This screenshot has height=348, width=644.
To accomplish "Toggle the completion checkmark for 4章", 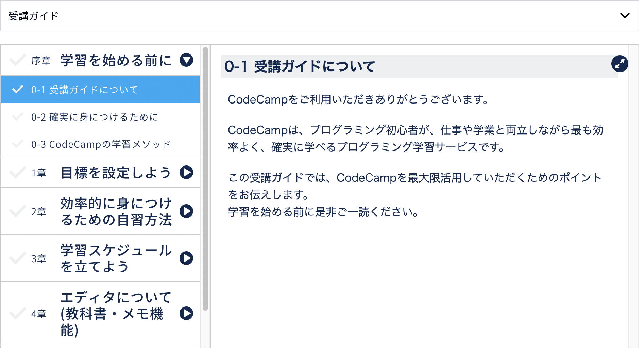I will (18, 313).
